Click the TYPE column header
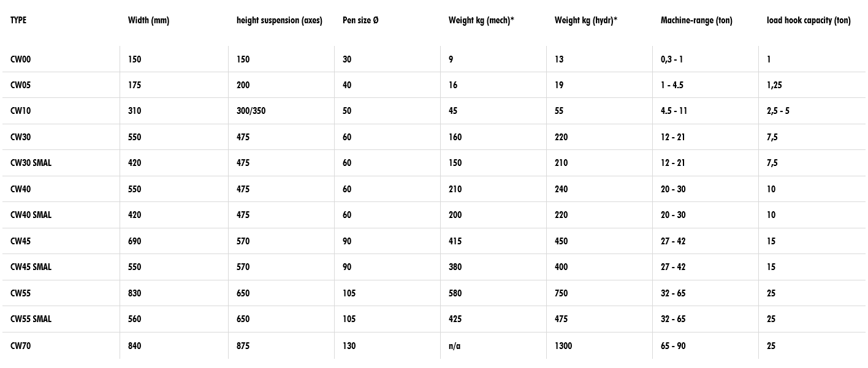The height and width of the screenshot is (368, 868). tap(18, 20)
